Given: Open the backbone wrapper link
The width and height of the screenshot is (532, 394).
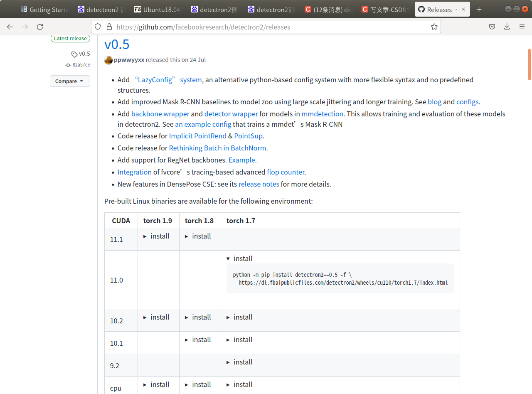Looking at the screenshot, I should (x=160, y=114).
